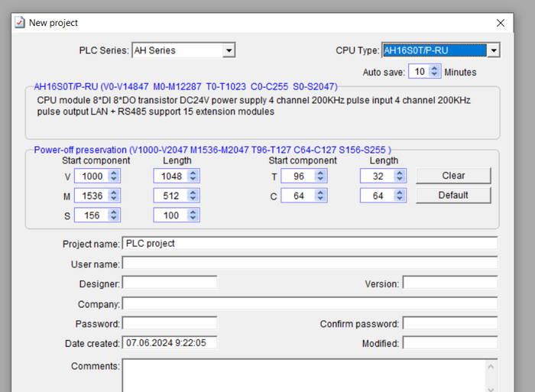The height and width of the screenshot is (392, 535).
Task: Select the Designer input box
Action: point(170,283)
